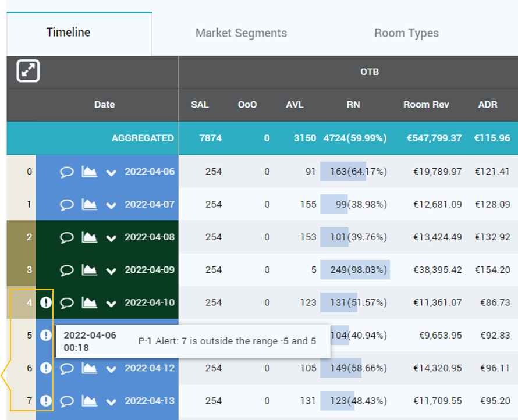Click the 2022-04-10 date link
The height and width of the screenshot is (420, 518).
pos(150,302)
